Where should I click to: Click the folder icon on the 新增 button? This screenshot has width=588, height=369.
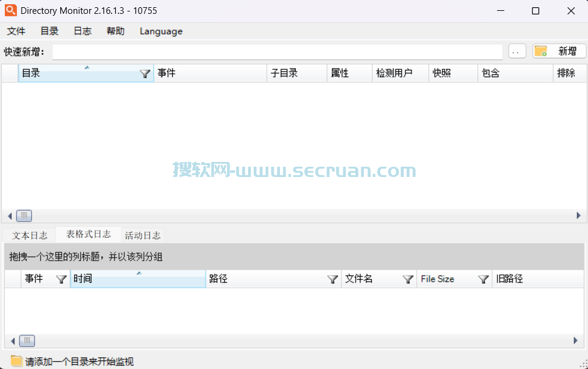coord(540,51)
